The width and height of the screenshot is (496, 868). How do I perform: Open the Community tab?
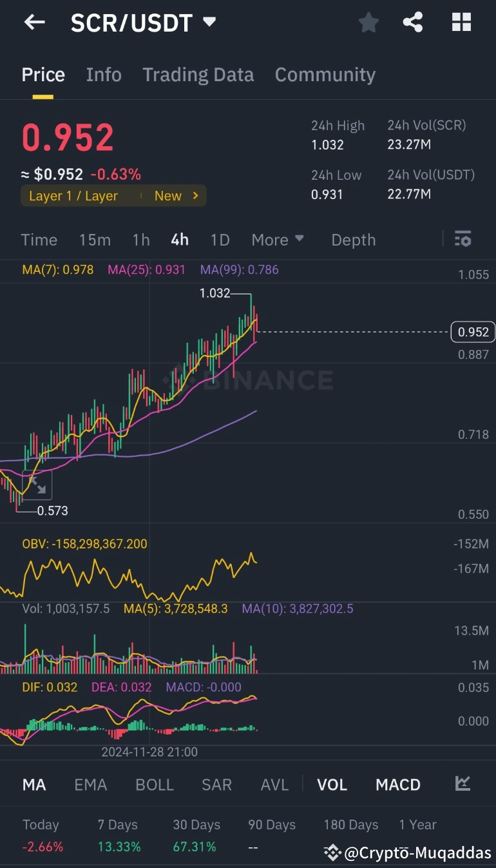coord(325,74)
